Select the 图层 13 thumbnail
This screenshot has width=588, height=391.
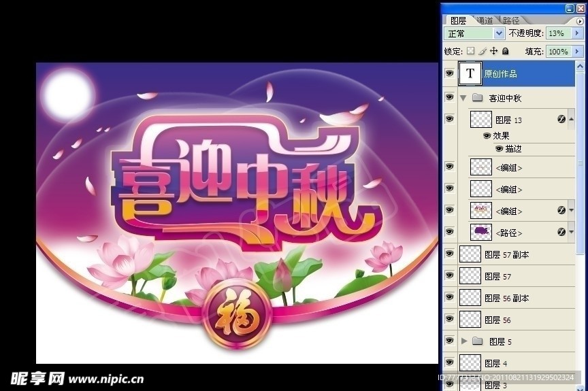[x=480, y=120]
